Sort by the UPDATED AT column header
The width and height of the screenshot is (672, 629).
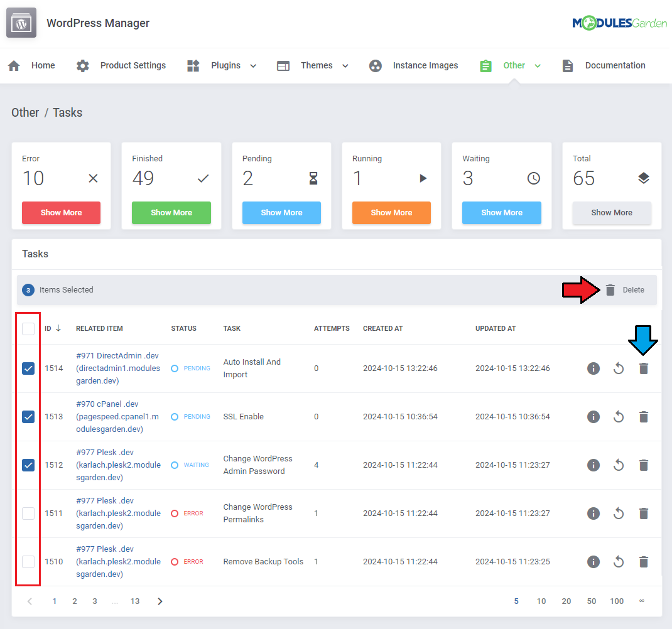(496, 328)
